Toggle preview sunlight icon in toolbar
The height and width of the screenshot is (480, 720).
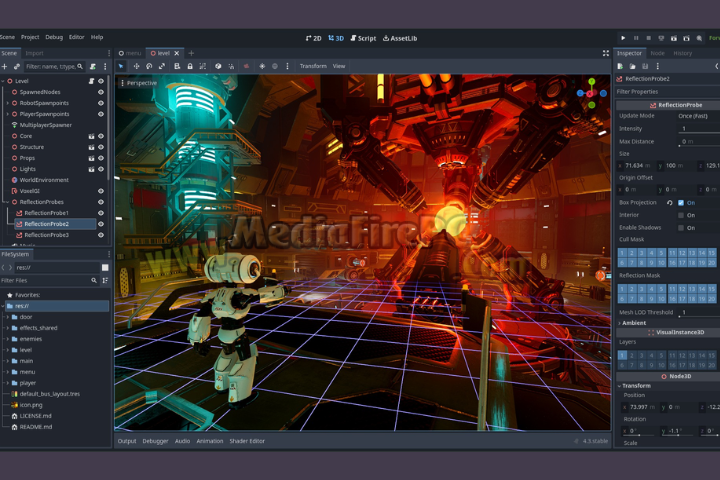[x=262, y=66]
